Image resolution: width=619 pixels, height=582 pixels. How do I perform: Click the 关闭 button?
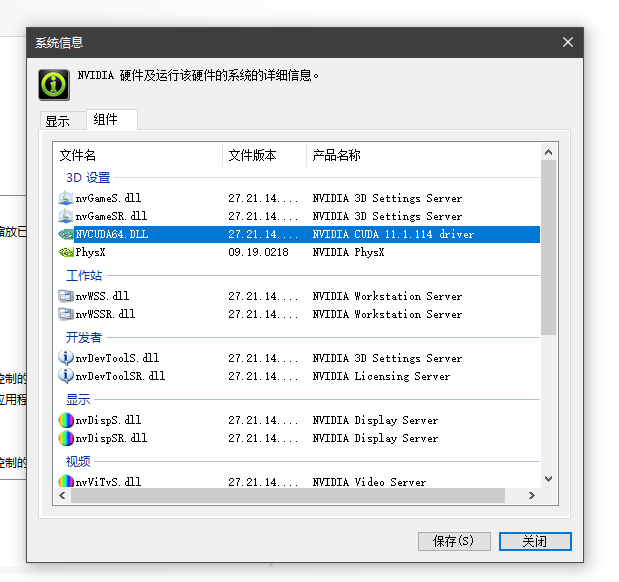[535, 541]
